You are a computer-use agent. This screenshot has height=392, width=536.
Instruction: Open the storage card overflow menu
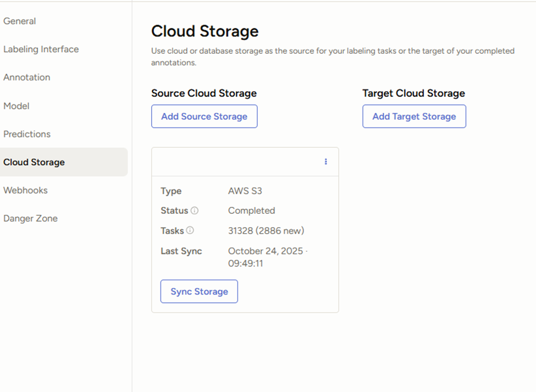(x=325, y=162)
